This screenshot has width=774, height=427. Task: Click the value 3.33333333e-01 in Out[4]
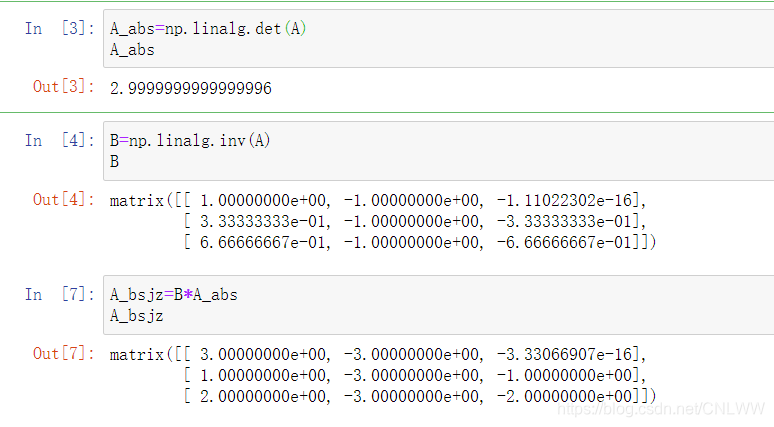pyautogui.click(x=263, y=221)
